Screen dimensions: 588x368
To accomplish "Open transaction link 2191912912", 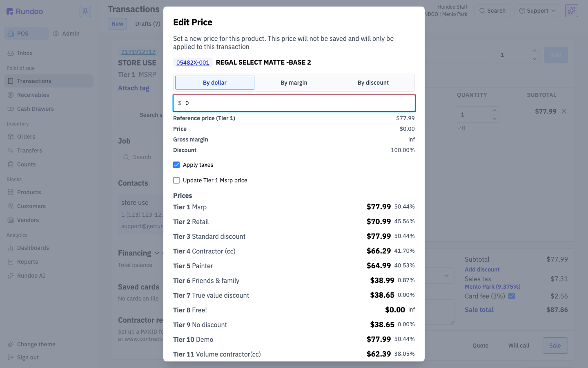I will (138, 52).
